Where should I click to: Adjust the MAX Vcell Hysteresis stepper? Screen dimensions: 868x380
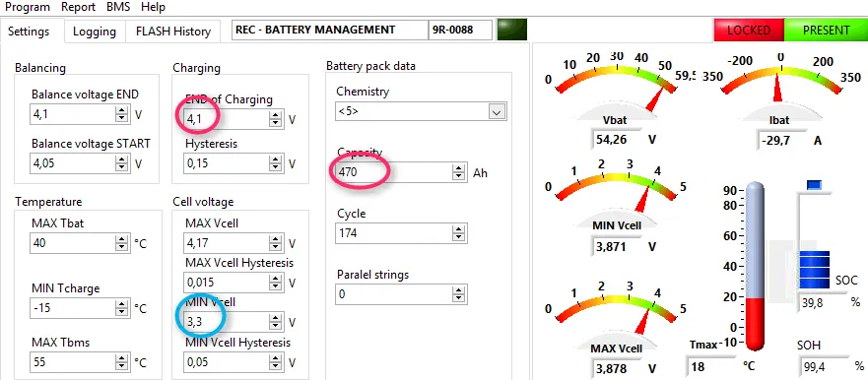coord(276,283)
